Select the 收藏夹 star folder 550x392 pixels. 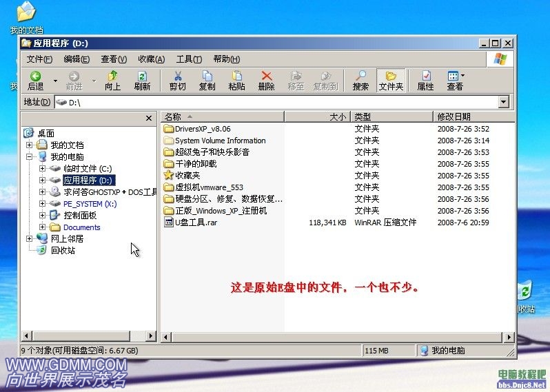click(187, 176)
